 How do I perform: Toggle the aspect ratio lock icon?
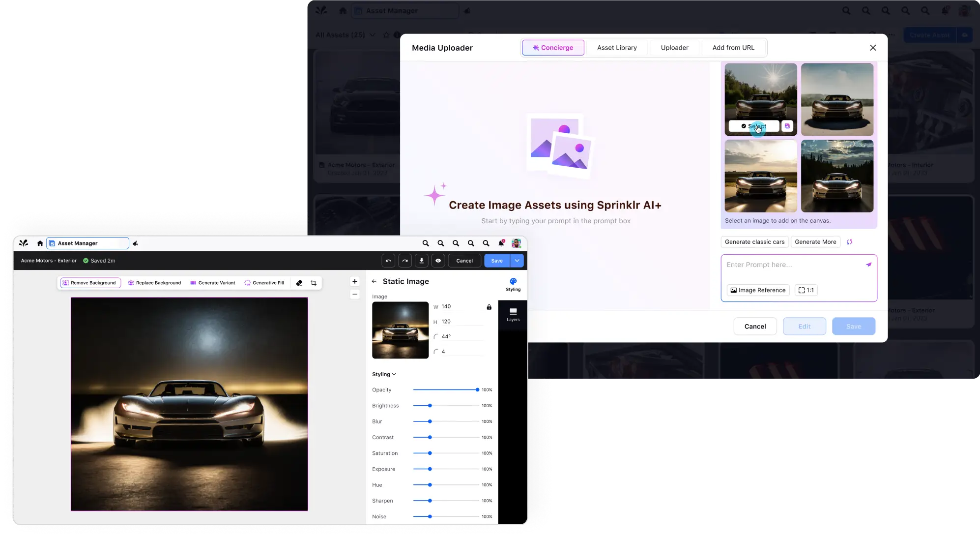(489, 307)
